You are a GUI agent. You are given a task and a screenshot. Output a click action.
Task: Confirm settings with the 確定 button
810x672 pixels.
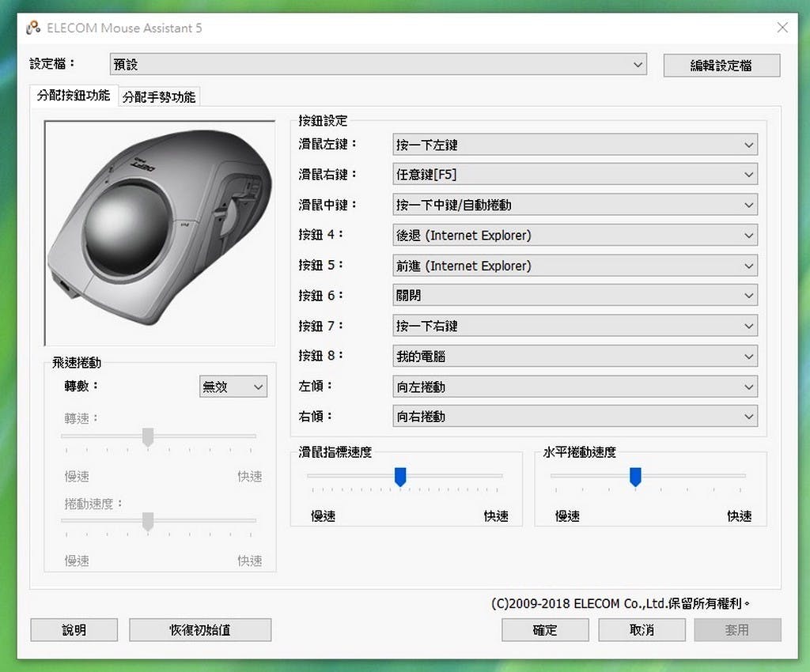[545, 630]
